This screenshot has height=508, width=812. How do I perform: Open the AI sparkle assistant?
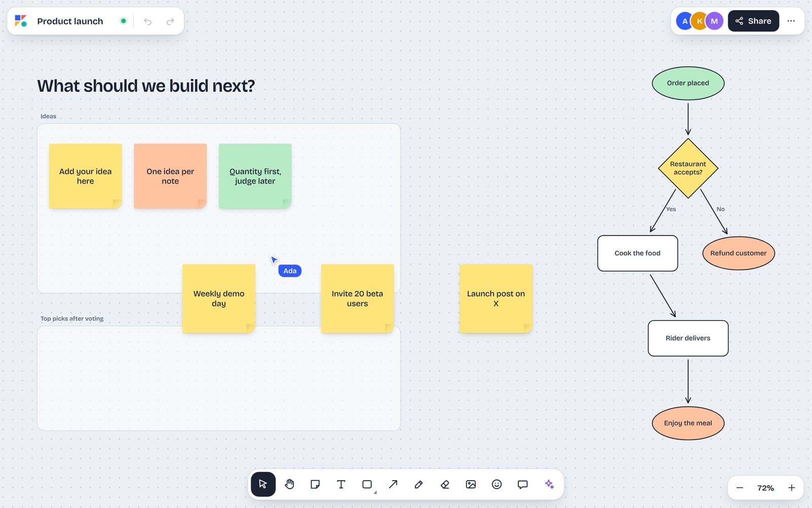coord(549,484)
